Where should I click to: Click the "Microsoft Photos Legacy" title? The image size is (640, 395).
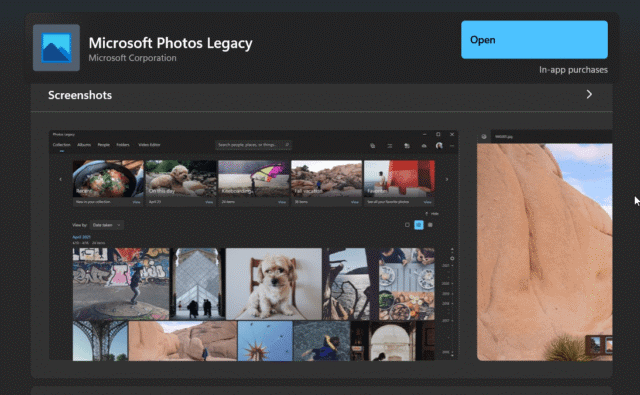coord(171,43)
